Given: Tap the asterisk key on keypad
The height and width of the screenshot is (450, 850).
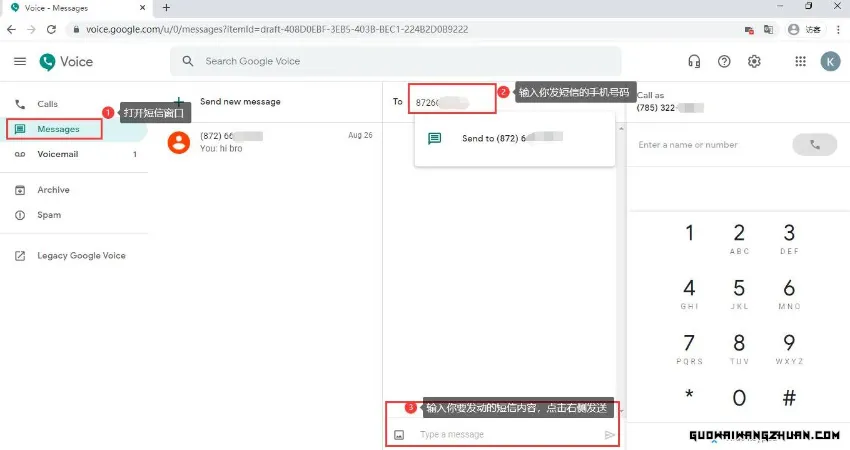Looking at the screenshot, I should point(689,396).
